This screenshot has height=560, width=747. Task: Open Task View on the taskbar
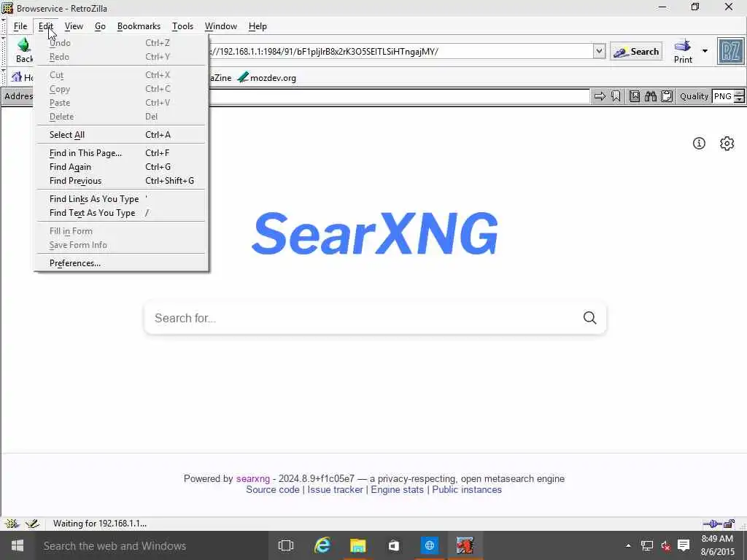click(x=286, y=545)
